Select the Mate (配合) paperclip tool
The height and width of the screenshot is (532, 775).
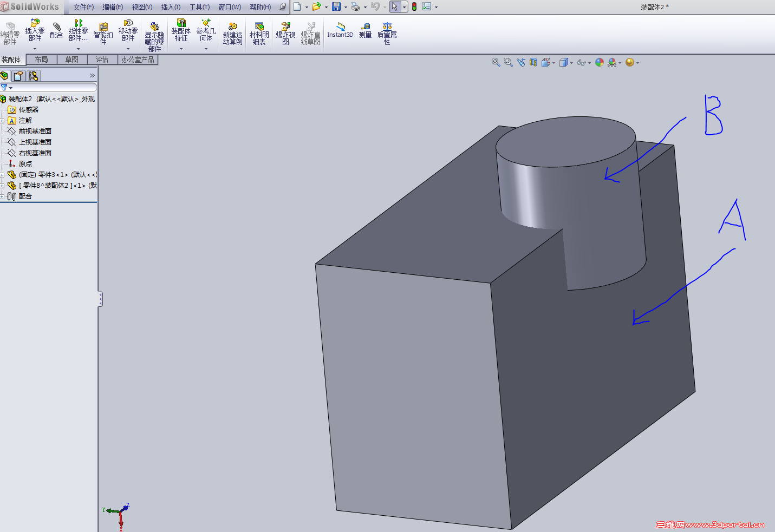click(56, 30)
